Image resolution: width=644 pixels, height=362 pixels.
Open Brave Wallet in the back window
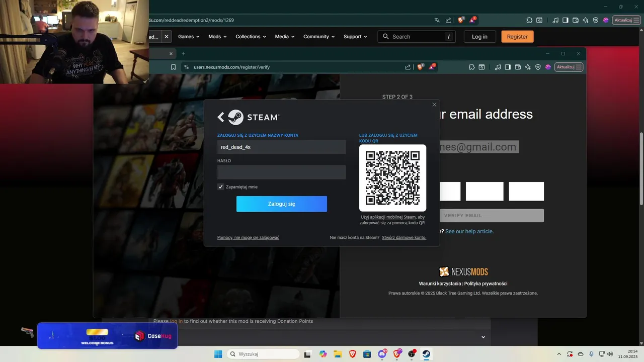(576, 20)
